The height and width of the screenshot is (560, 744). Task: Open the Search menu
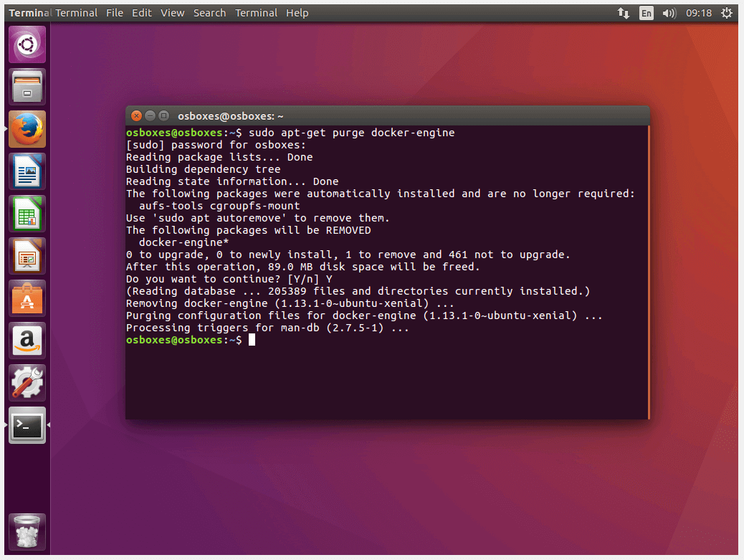[x=209, y=13]
